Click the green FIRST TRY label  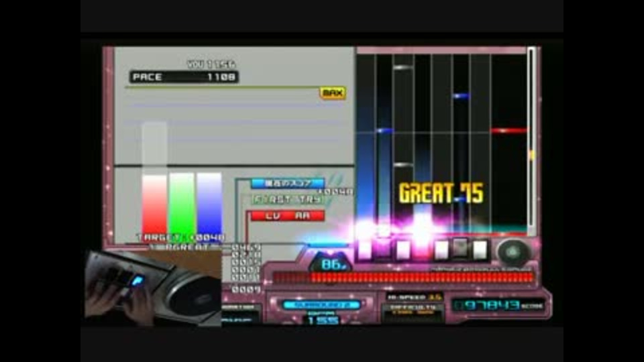point(288,199)
